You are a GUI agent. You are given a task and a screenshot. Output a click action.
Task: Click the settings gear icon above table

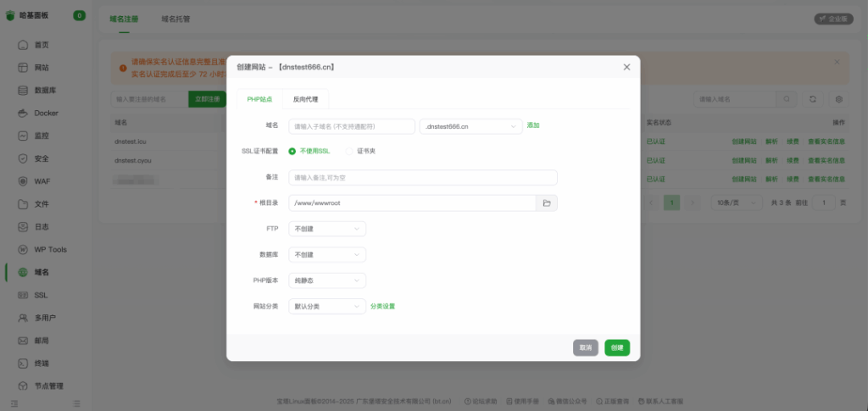839,99
